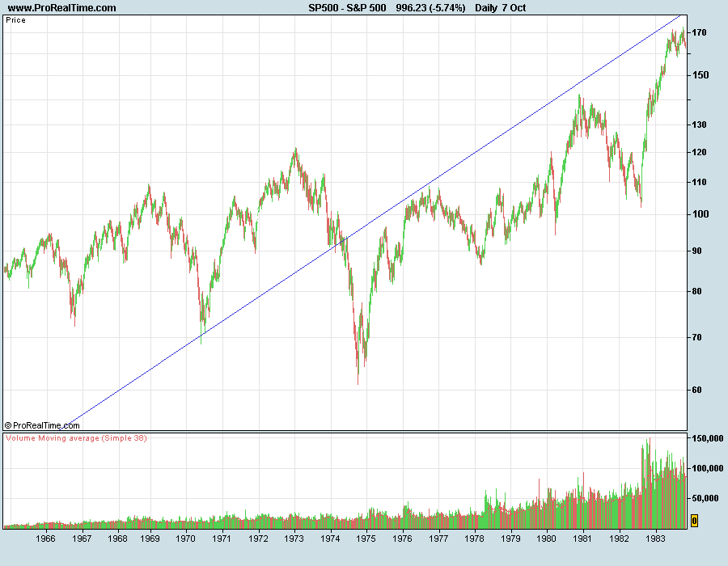Click the 130 price axis label
The image size is (728, 566).
click(699, 125)
